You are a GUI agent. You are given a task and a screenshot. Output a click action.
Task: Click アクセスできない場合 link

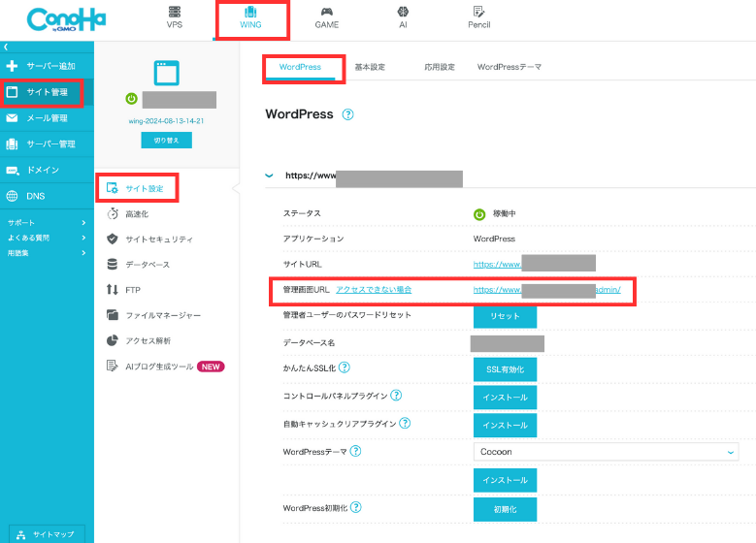(374, 290)
